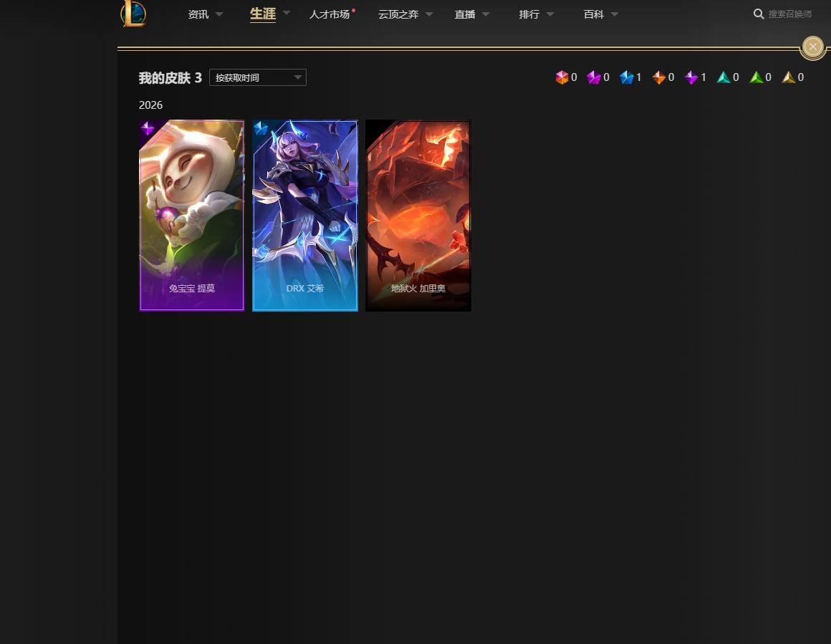Select the blue pentagon rarity gem icon
Screen dimensions: 831x644
click(626, 77)
